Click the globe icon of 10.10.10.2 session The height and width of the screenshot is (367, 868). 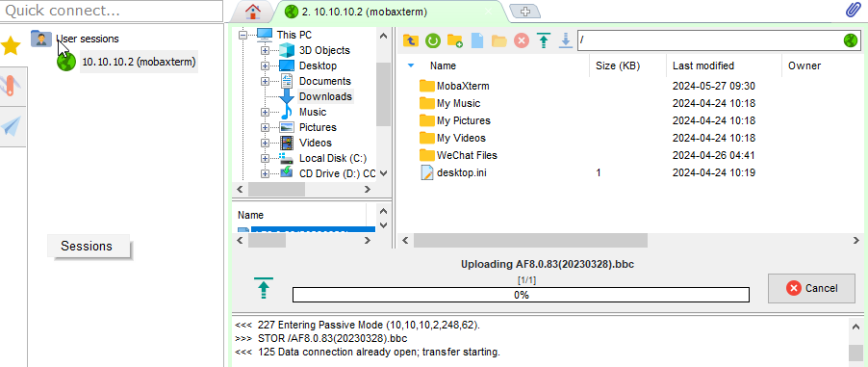click(66, 62)
